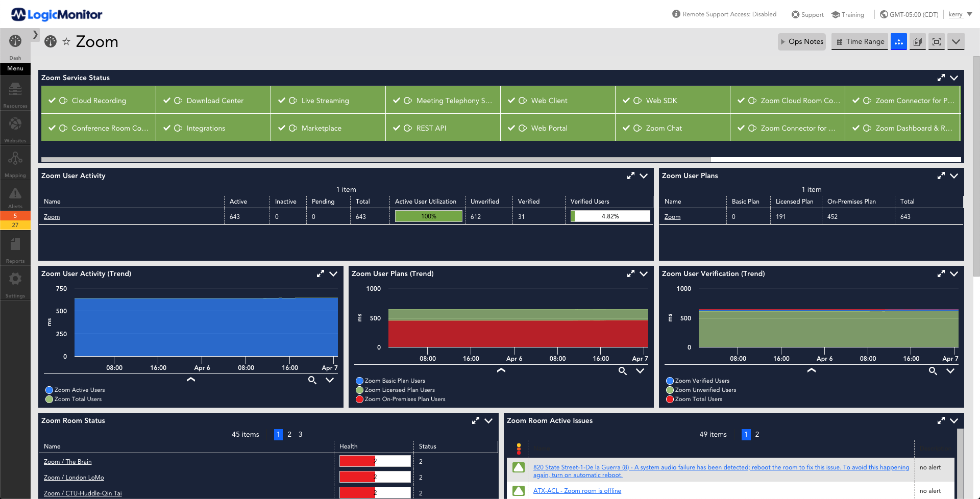Open the Zoom User Plans widget dropdown

click(954, 176)
